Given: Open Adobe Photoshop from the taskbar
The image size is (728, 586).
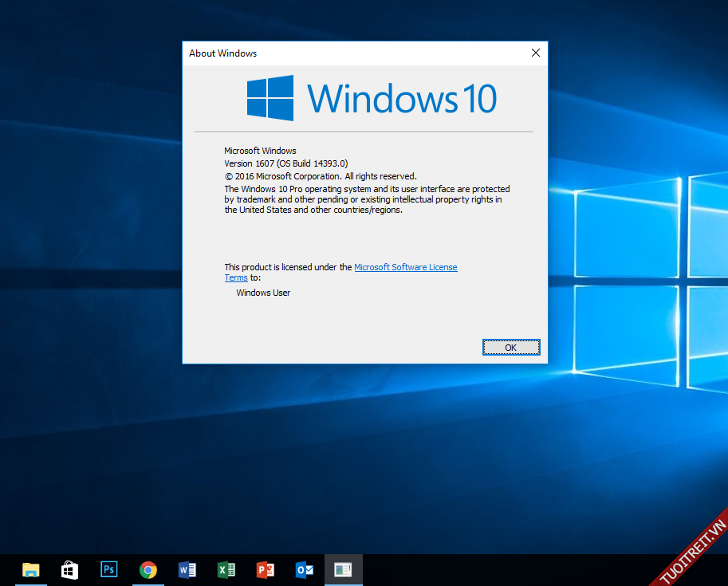Looking at the screenshot, I should click(108, 570).
